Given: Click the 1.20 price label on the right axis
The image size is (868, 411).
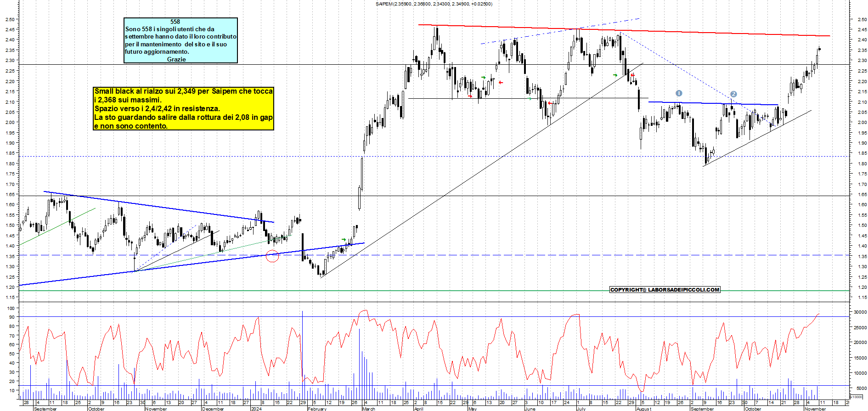Looking at the screenshot, I should tap(862, 287).
